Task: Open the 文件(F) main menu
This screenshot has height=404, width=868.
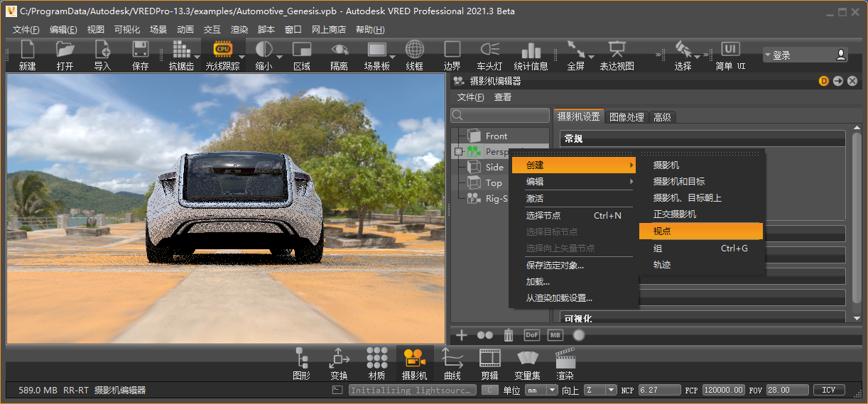Action: (26, 30)
